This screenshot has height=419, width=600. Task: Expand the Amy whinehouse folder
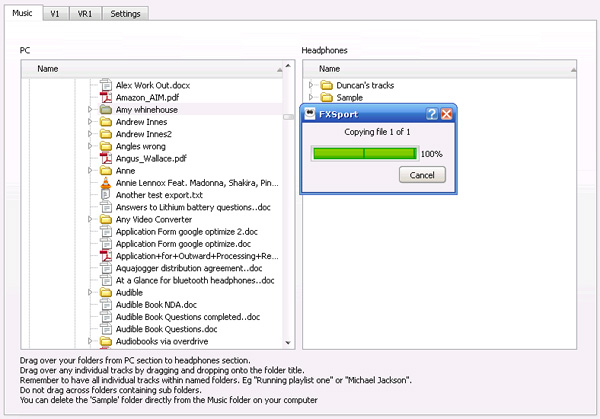coord(90,109)
